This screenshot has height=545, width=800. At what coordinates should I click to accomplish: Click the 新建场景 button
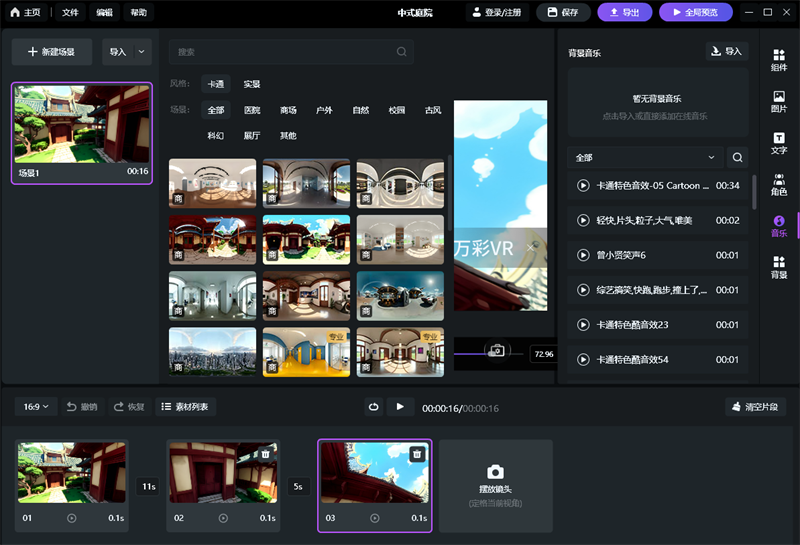[51, 52]
